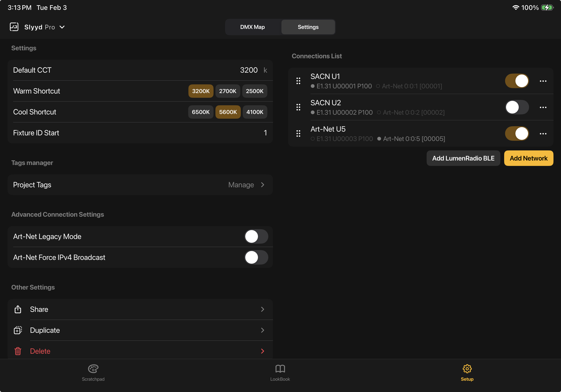Edit the Default CCT value field
This screenshot has height=392, width=561.
pos(249,70)
